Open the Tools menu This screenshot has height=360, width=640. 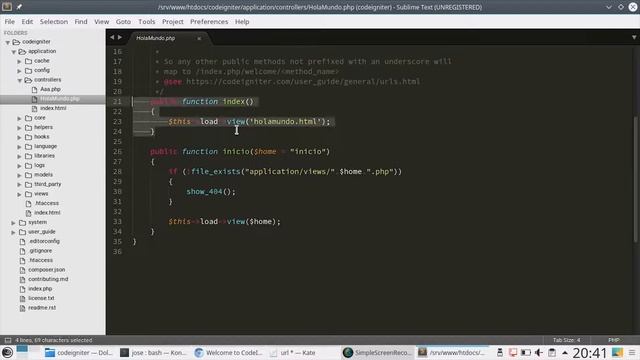tap(147, 22)
